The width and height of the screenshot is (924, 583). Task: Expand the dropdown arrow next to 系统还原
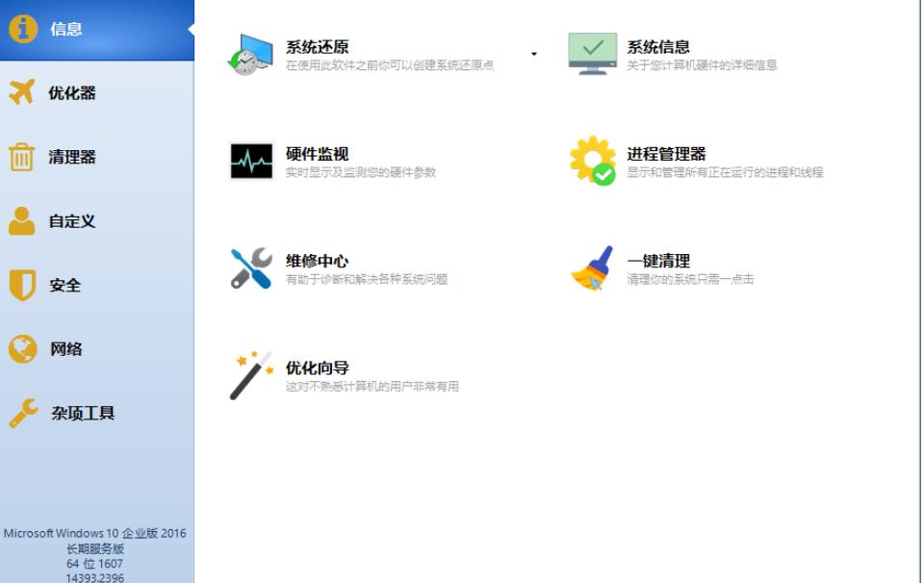[x=532, y=56]
